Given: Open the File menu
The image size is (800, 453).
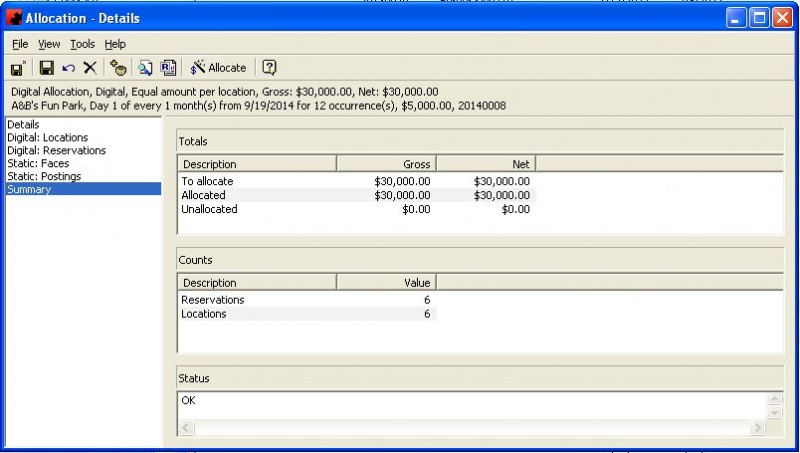Looking at the screenshot, I should point(20,44).
